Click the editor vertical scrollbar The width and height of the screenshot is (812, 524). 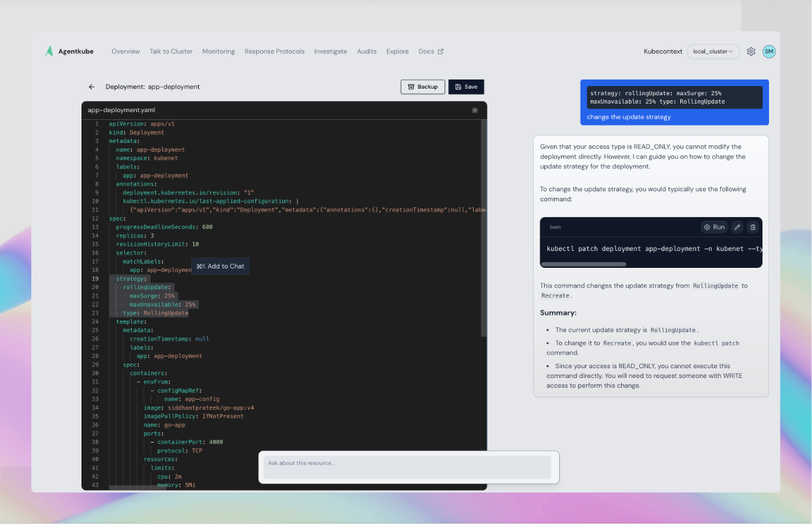point(484,228)
